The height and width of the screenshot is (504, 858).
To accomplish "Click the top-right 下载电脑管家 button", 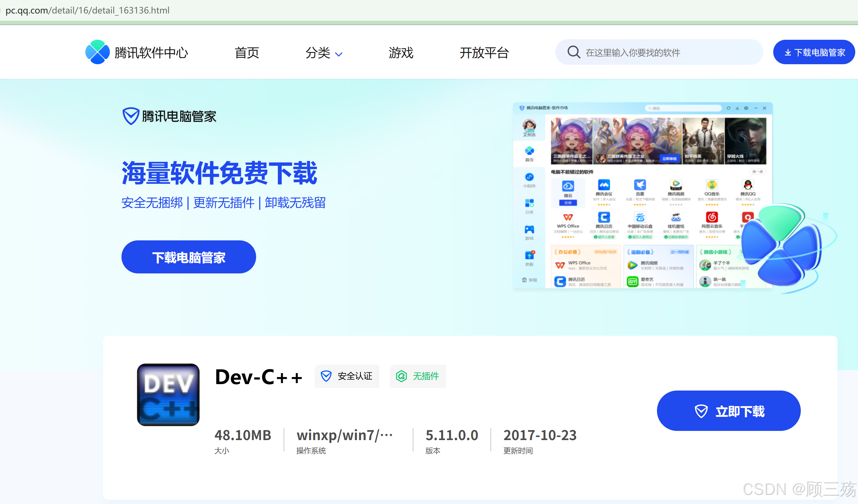I will pos(813,52).
